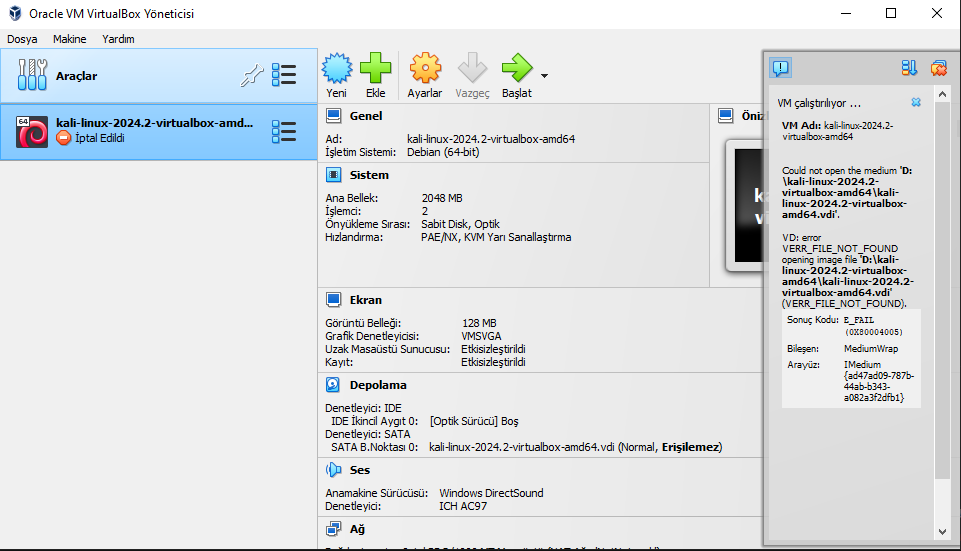Click the 'Ad:' link in Genel
This screenshot has width=961, height=551.
(x=333, y=139)
